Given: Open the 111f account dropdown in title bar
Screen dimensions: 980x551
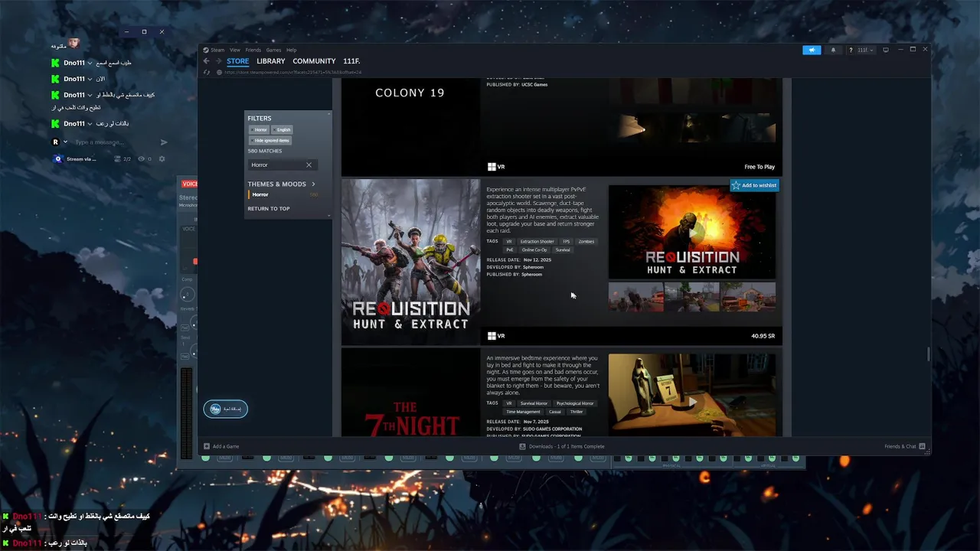Looking at the screenshot, I should [865, 50].
